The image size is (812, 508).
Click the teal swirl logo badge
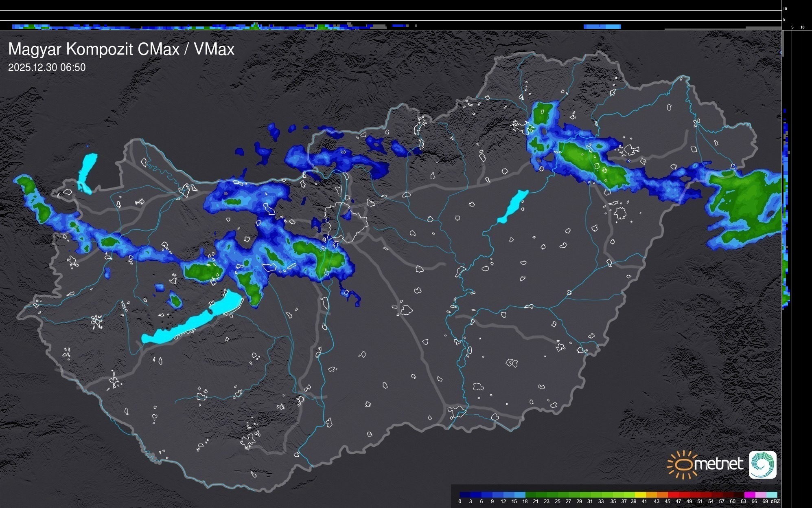pos(762,464)
